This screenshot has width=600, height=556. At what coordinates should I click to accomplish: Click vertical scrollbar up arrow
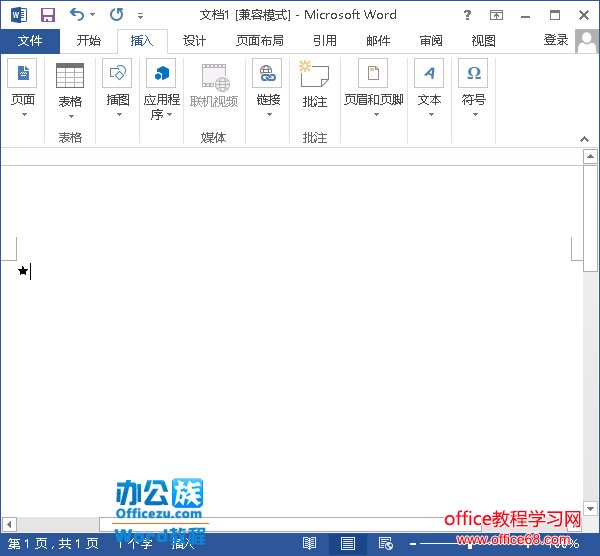coord(590,156)
